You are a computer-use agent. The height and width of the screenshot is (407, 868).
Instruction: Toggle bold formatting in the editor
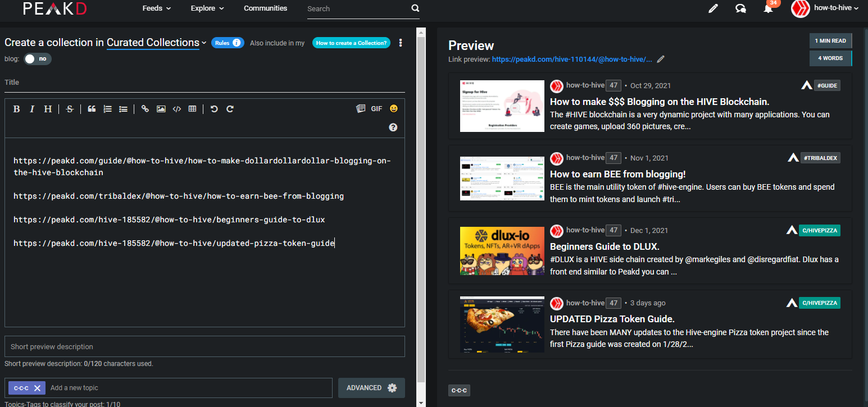pyautogui.click(x=17, y=109)
